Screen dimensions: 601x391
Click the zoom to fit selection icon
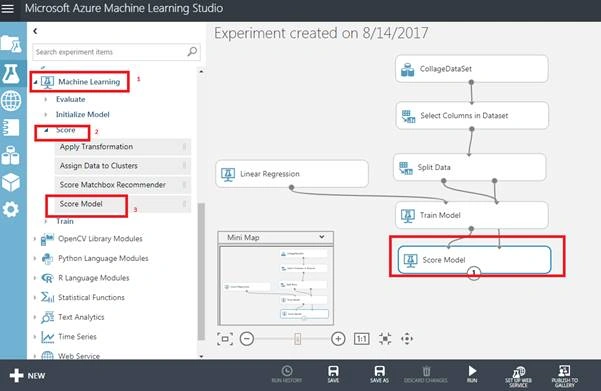point(385,339)
